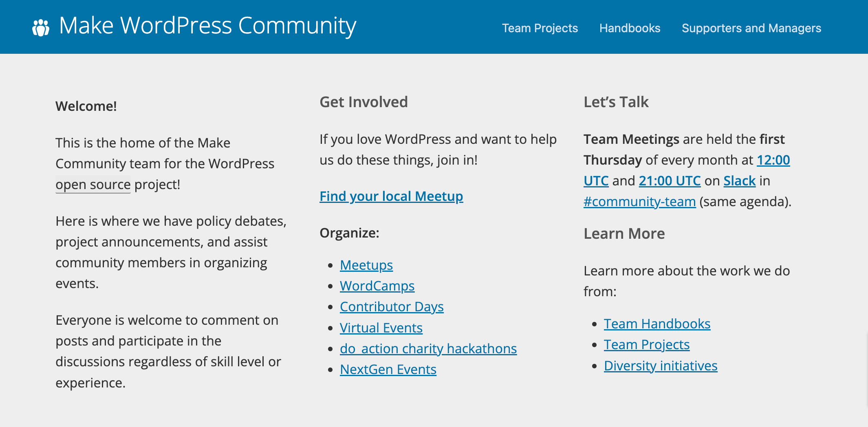
Task: Click the 'Let's Talk' heading
Action: 616,102
